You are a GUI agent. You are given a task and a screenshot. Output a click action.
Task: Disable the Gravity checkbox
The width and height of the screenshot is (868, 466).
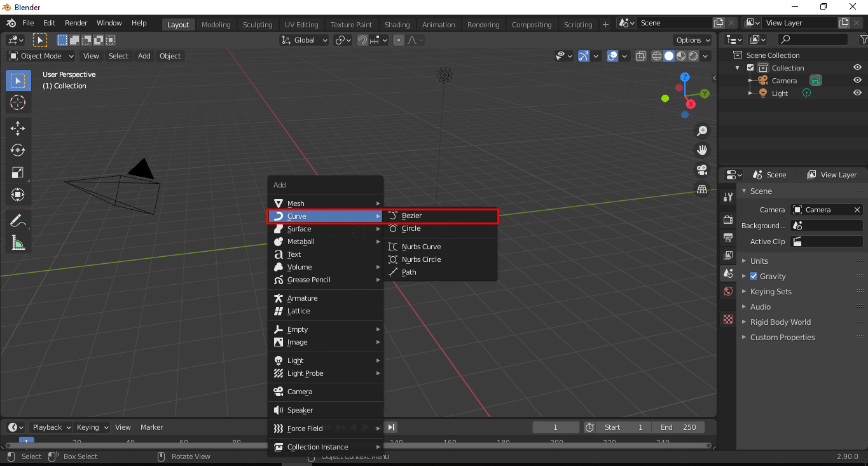coord(754,276)
